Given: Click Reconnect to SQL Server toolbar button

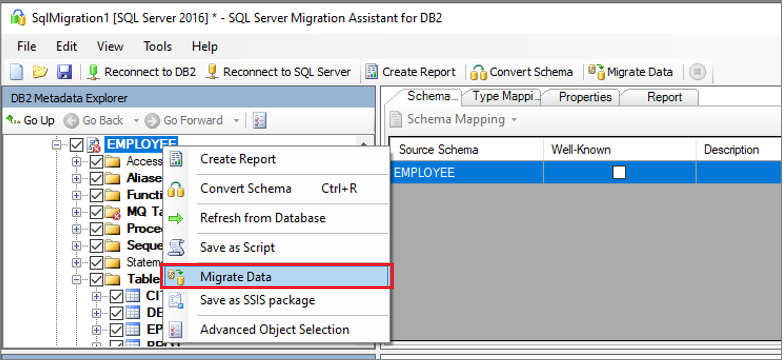Looking at the screenshot, I should point(278,72).
